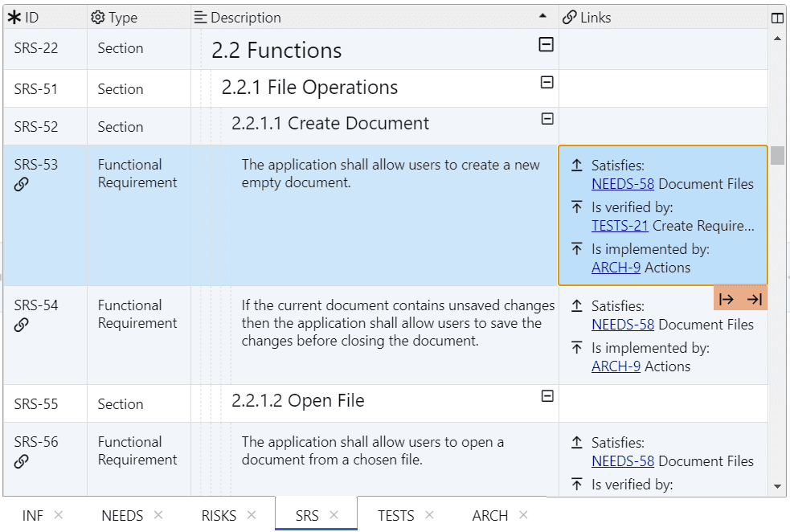Viewport: 790px width, 532px height.
Task: Click the link icon under SRS-54
Action: [x=22, y=325]
